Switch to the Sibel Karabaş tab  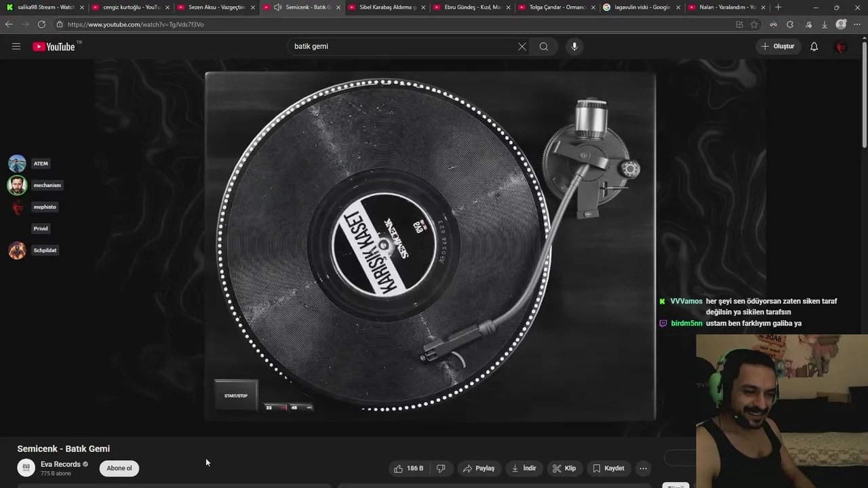tap(386, 7)
